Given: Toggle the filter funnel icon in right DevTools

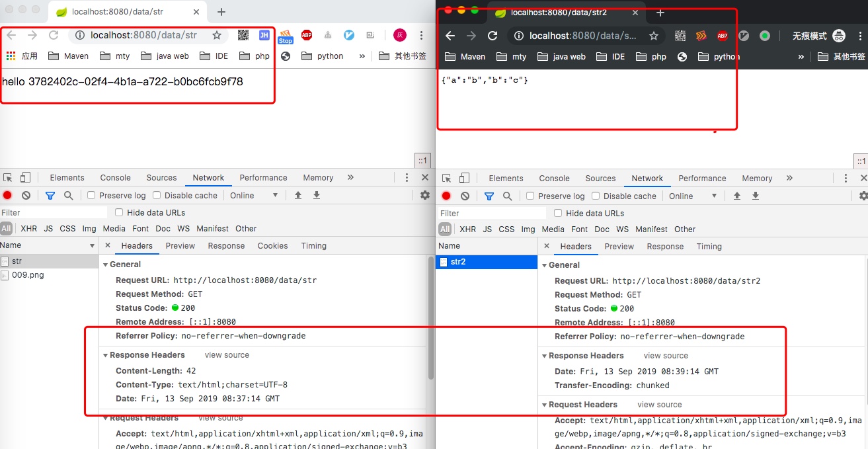Looking at the screenshot, I should pyautogui.click(x=489, y=196).
